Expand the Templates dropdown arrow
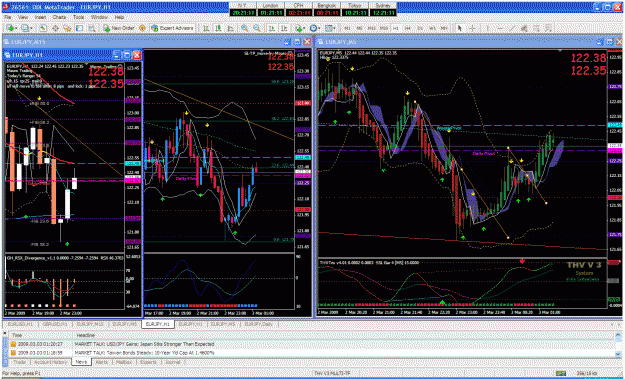The width and height of the screenshot is (625, 379). coord(334,28)
